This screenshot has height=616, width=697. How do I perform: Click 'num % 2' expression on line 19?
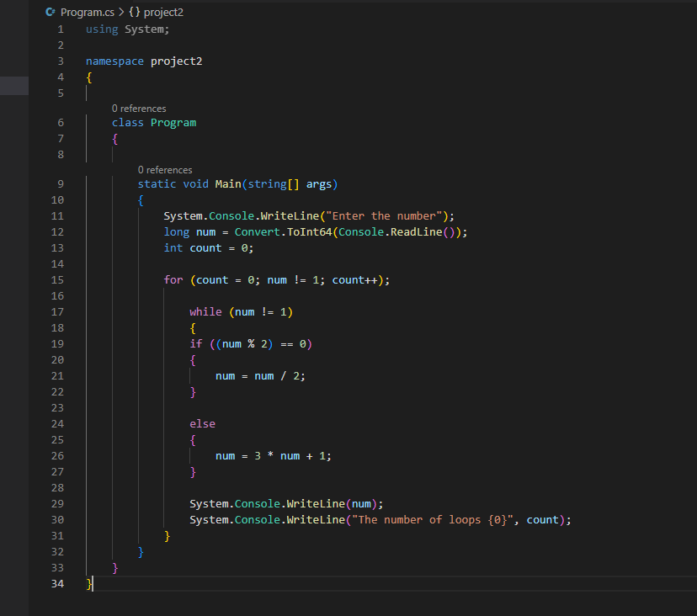pos(244,344)
